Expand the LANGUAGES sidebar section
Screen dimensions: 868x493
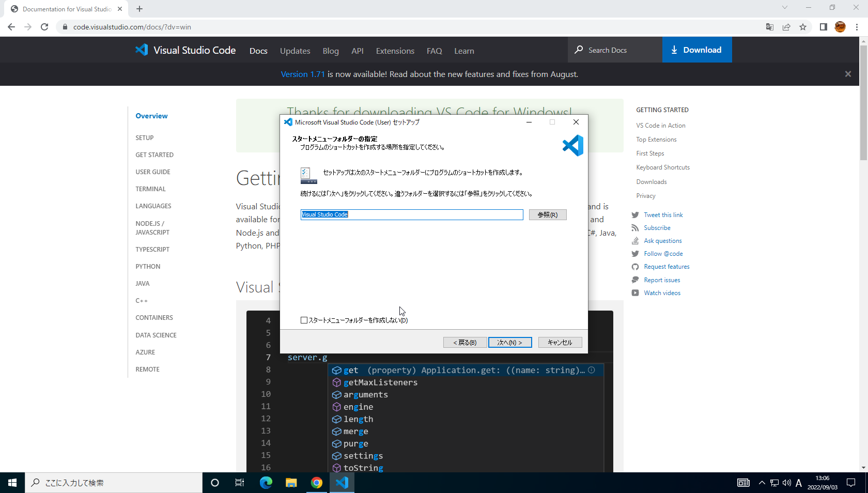pyautogui.click(x=153, y=206)
